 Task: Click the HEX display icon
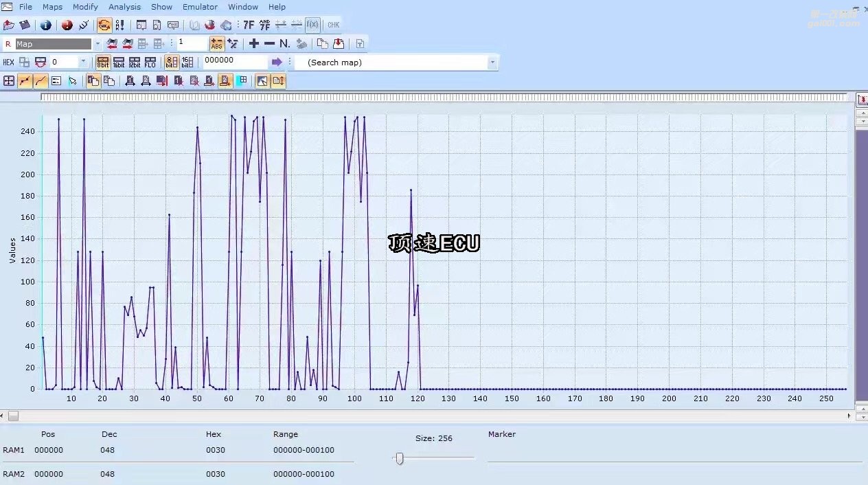point(8,63)
